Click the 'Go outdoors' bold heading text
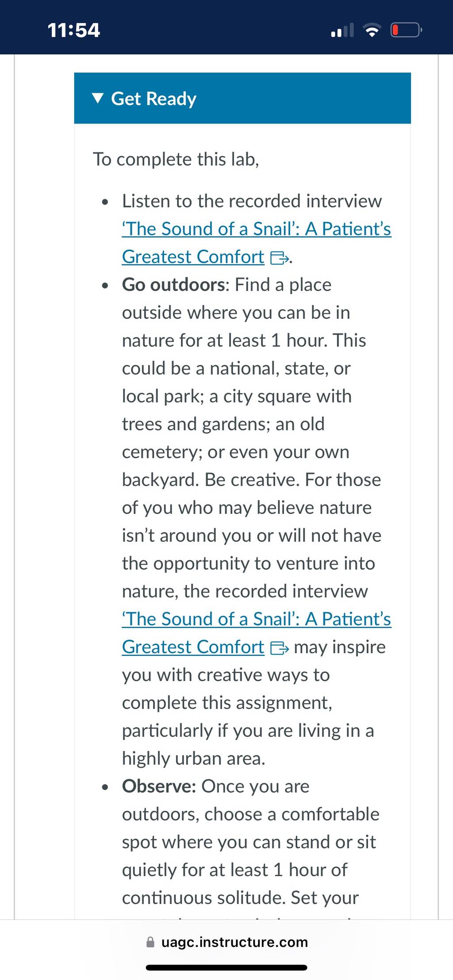The width and height of the screenshot is (453, 980). pos(174,284)
